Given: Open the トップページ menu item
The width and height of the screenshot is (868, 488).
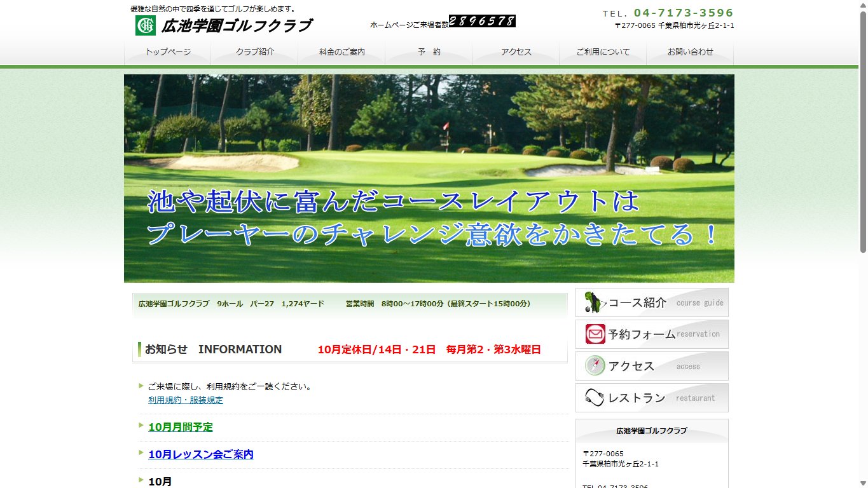Looking at the screenshot, I should coord(168,52).
